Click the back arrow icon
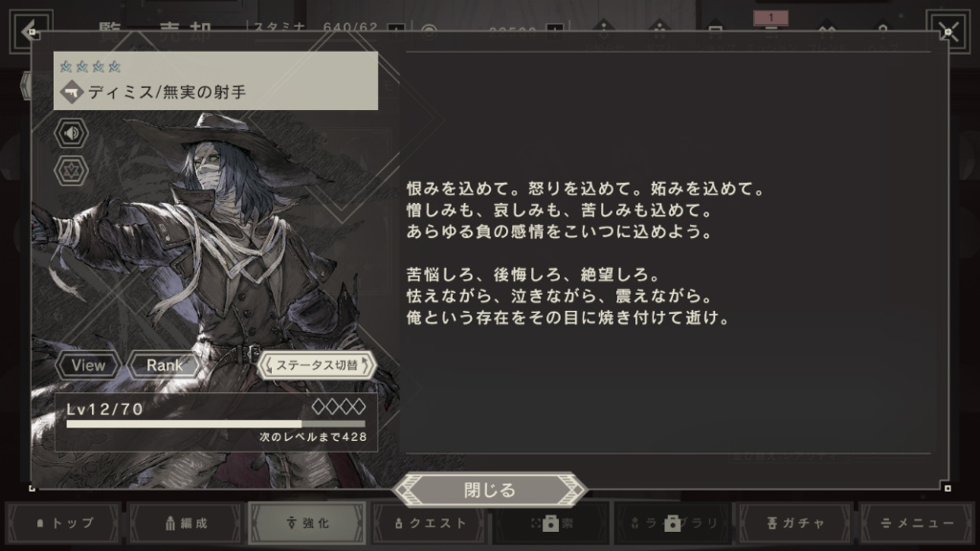Image resolution: width=980 pixels, height=551 pixels. 30,32
